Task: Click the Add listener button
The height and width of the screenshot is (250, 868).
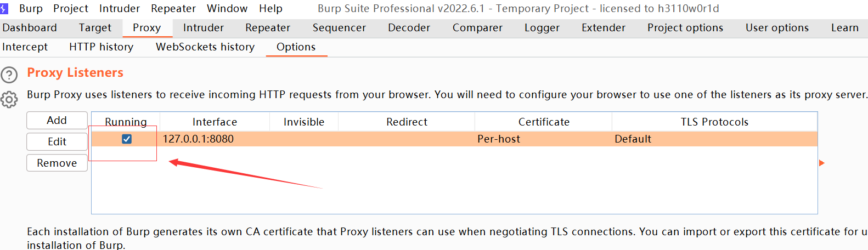Action: [57, 120]
